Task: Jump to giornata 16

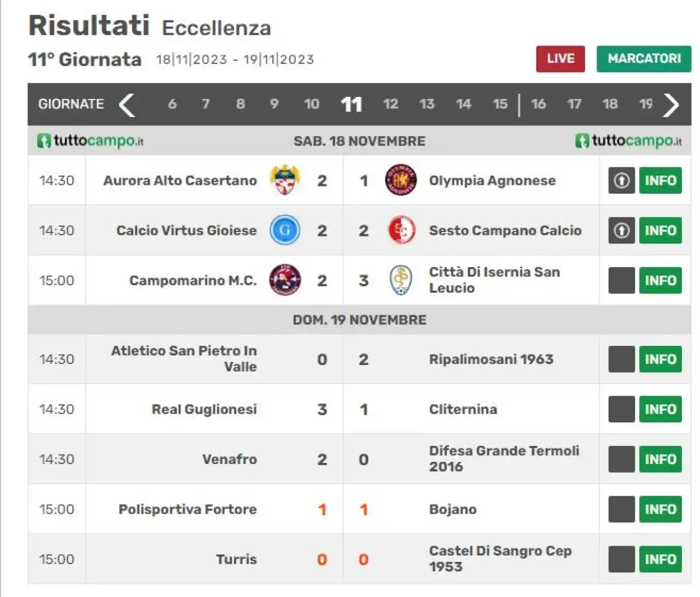Action: click(538, 104)
